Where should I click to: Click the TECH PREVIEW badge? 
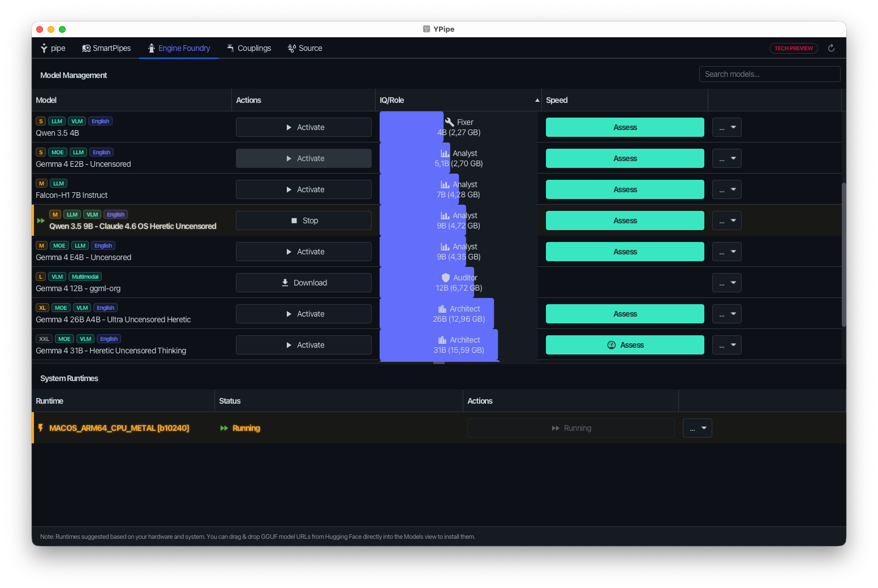click(x=793, y=48)
